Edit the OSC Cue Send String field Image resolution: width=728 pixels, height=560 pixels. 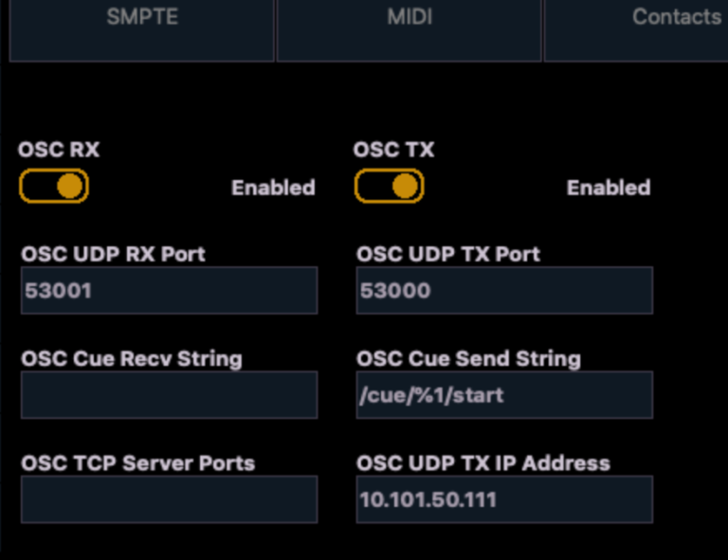(x=504, y=395)
